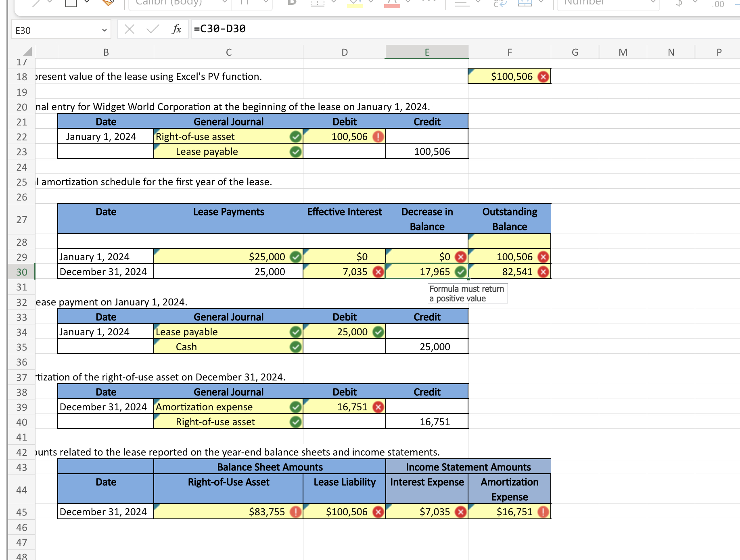Select column C header
Viewport: 740px width, 560px height.
pyautogui.click(x=229, y=52)
